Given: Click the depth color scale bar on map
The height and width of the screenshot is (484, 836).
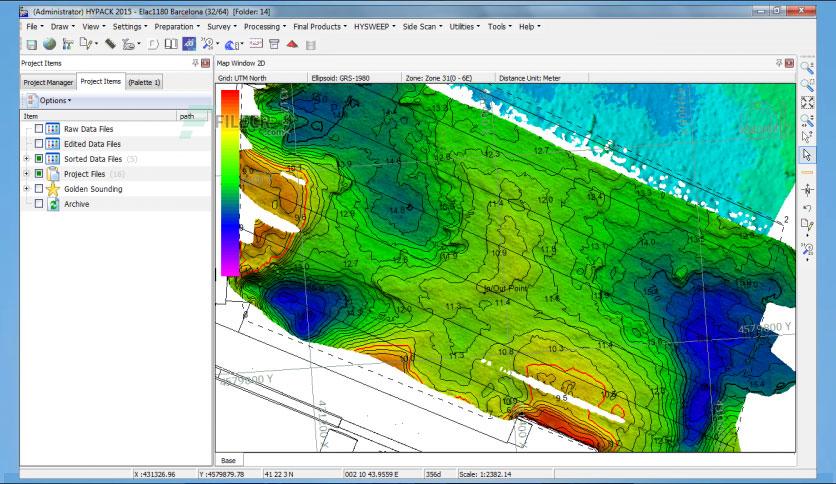Looking at the screenshot, I should tap(230, 183).
